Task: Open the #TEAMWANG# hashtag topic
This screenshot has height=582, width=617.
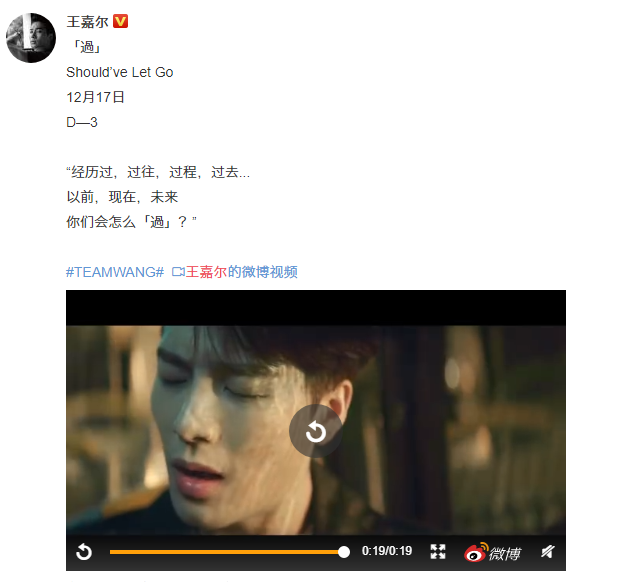Action: (x=115, y=272)
